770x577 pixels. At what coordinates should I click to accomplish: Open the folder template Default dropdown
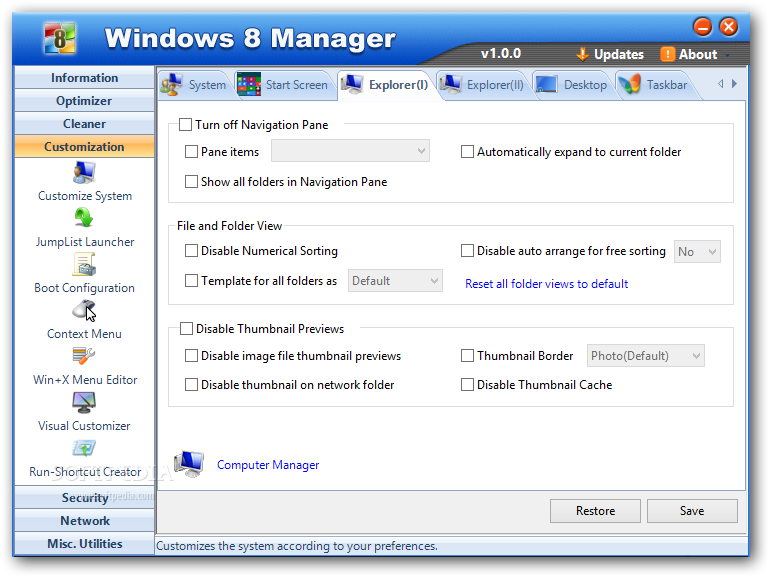click(x=395, y=281)
